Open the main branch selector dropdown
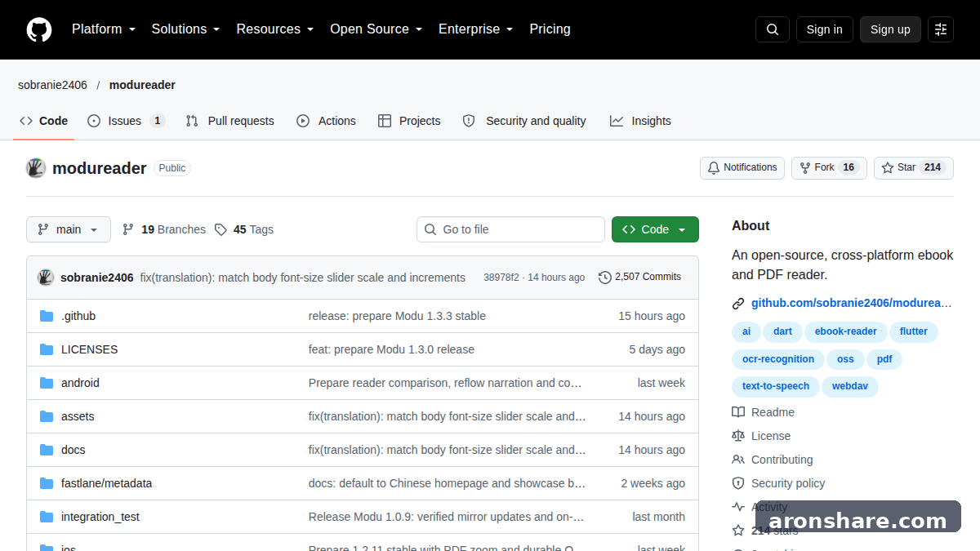 pos(68,230)
